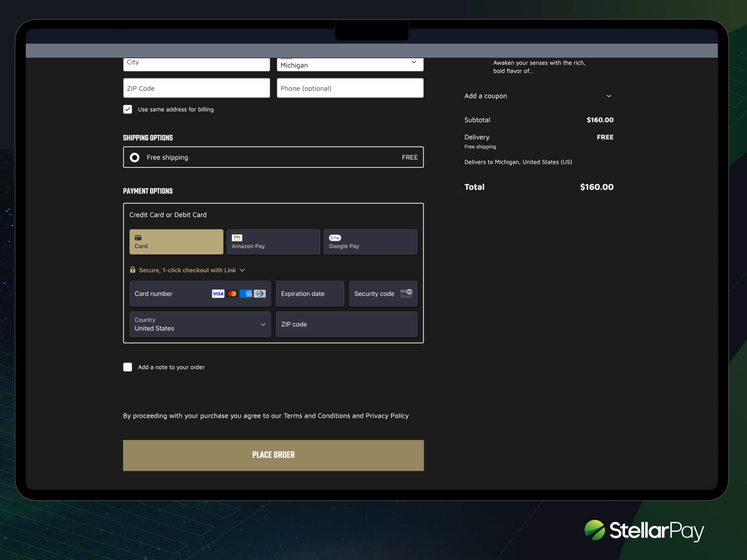Viewport: 747px width, 560px height.
Task: Click the Total amount $160.00
Action: [x=596, y=187]
